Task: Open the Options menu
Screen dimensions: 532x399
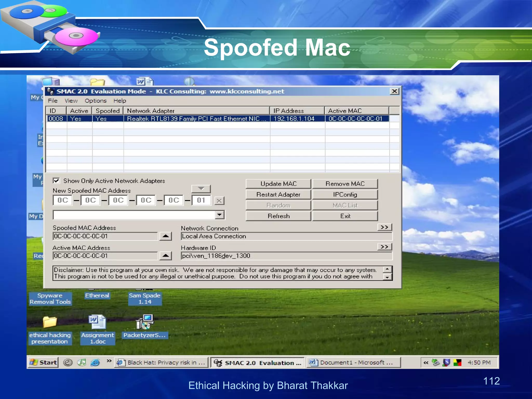Action: (95, 101)
